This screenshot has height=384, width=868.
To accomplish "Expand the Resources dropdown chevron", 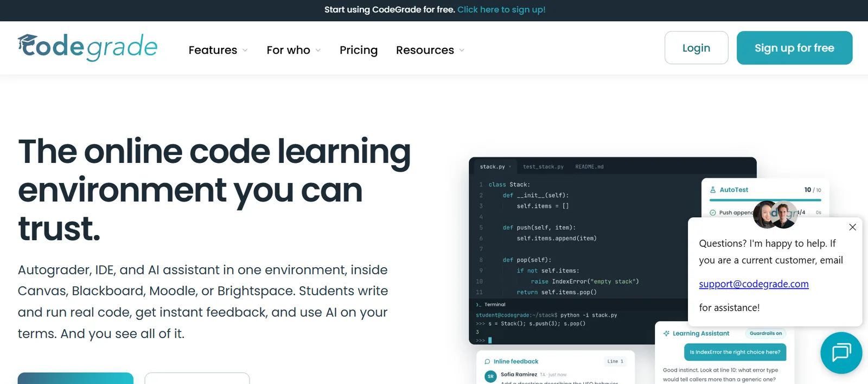I will 462,50.
